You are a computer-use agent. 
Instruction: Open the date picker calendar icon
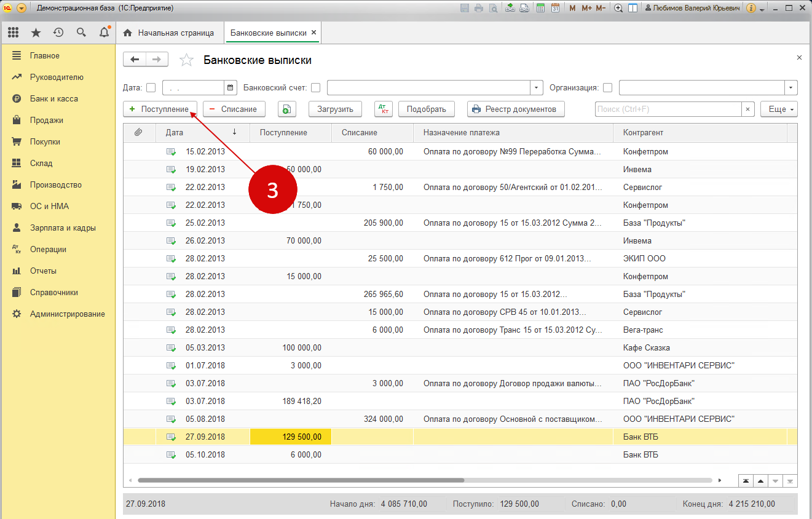point(231,88)
